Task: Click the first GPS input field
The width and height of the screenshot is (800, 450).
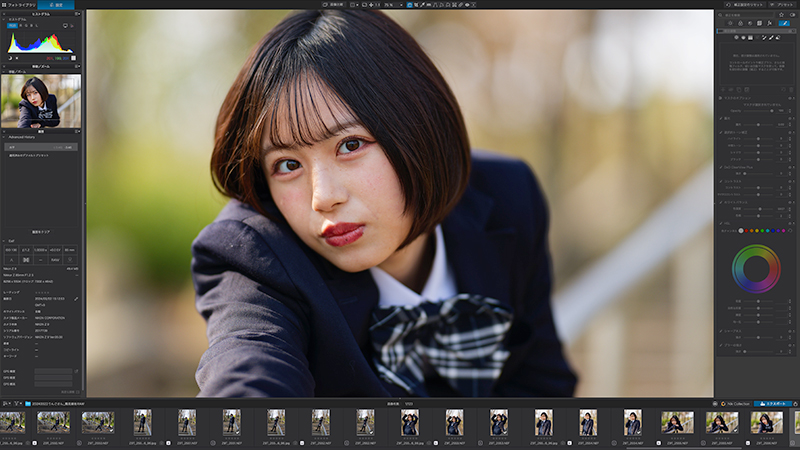Action: [x=53, y=371]
